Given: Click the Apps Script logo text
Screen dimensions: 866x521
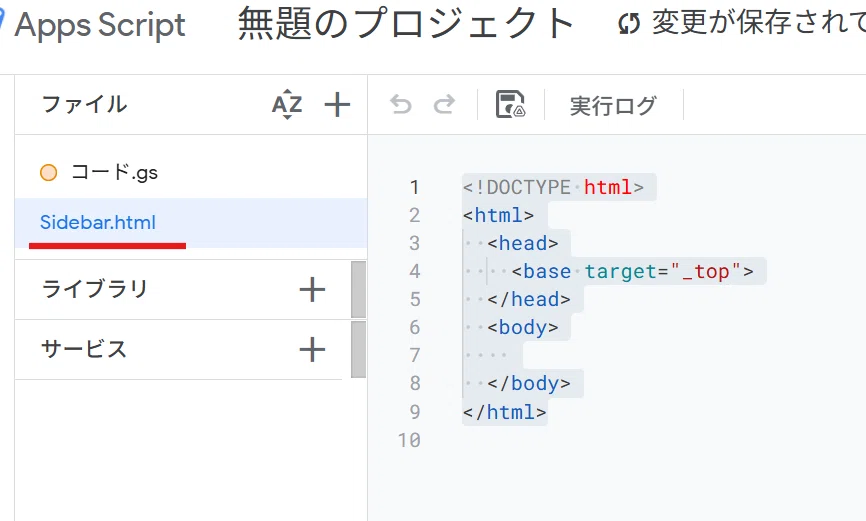Looking at the screenshot, I should coord(100,25).
